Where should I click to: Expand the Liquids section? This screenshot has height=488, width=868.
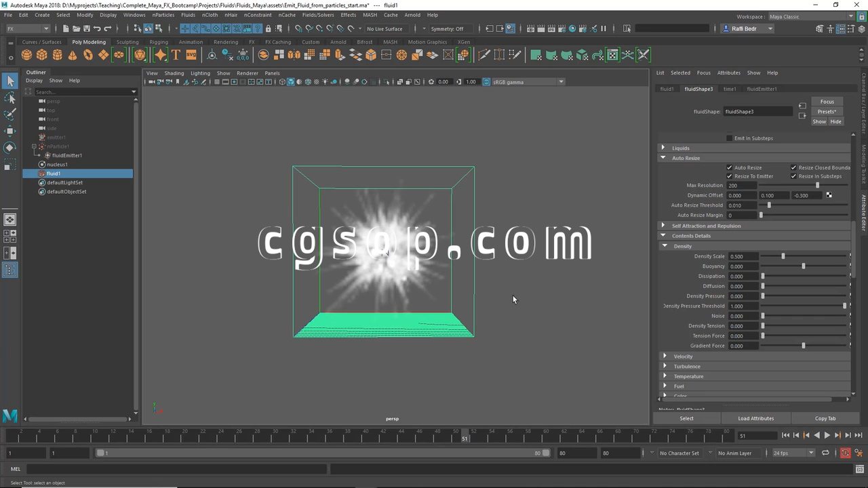[680, 148]
